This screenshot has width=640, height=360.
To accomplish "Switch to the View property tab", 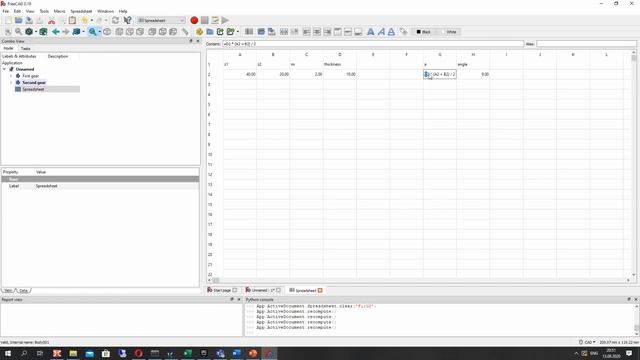I will [x=8, y=291].
